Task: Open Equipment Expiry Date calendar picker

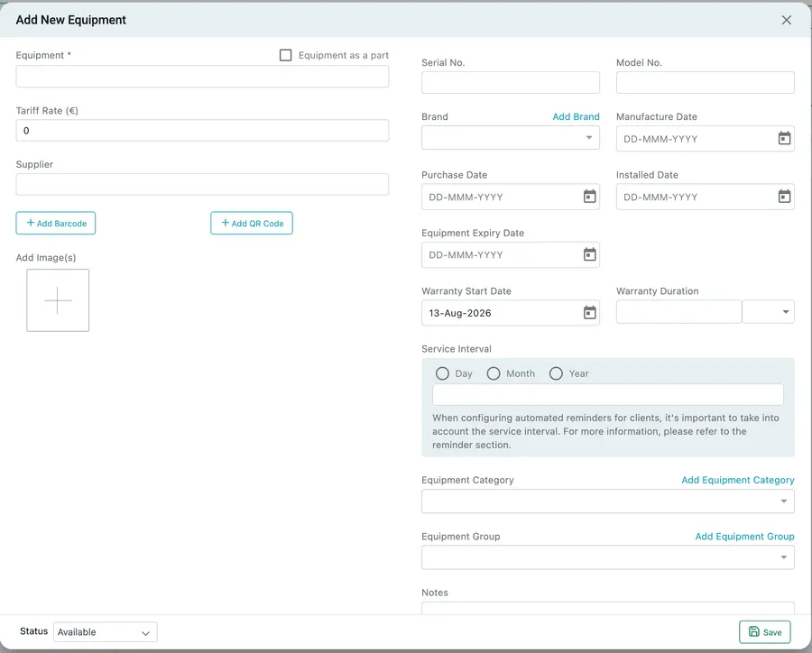Action: 589,254
